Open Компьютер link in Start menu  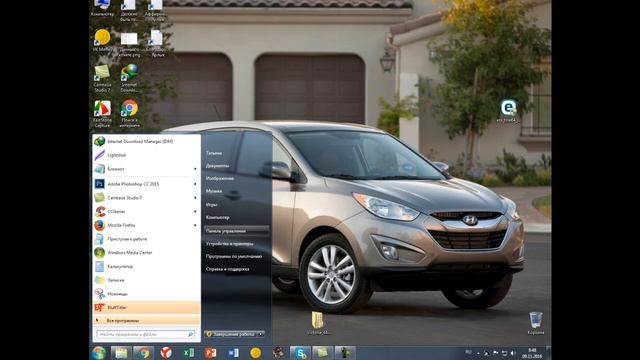coord(218,218)
